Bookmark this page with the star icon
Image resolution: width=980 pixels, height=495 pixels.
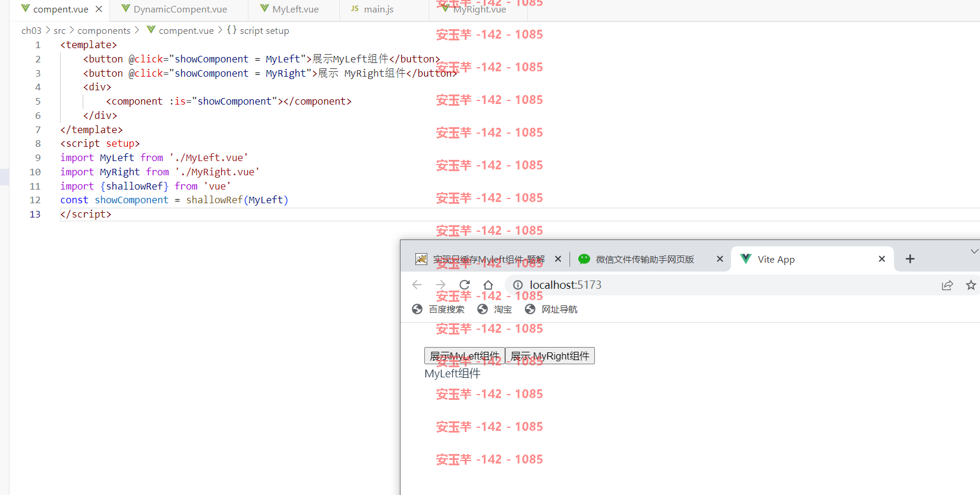(x=971, y=285)
